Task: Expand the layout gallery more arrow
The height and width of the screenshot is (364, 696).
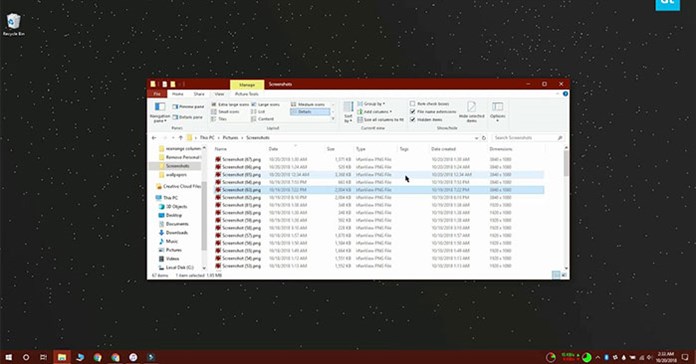Action: [333, 119]
